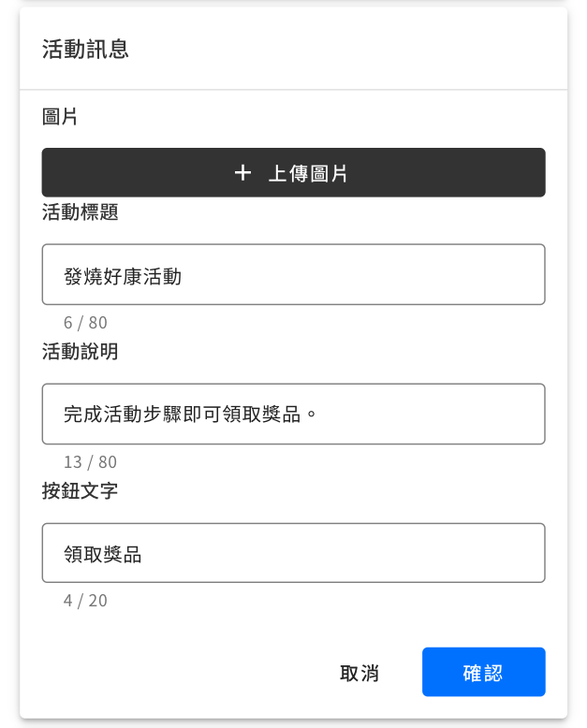Screen dimensions: 587x728
Task: Click the 6 / 80 character counter
Action: click(x=85, y=323)
